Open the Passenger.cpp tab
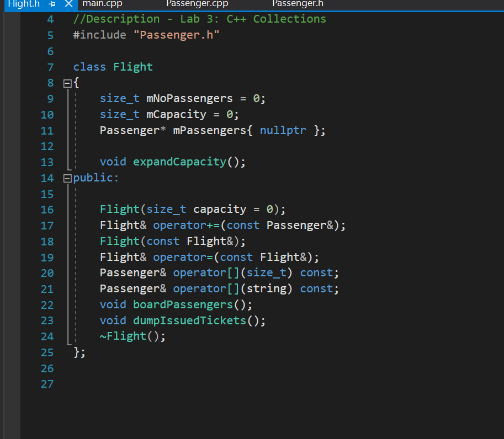 click(197, 4)
